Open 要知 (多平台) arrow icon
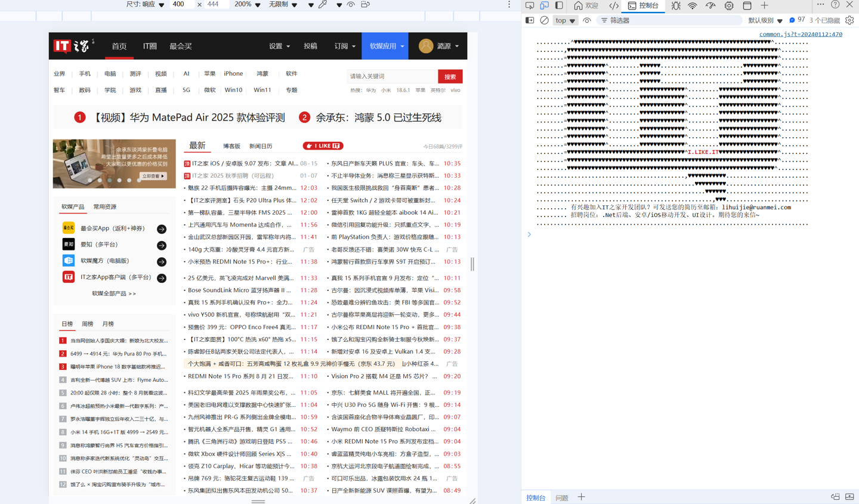This screenshot has width=859, height=504. click(x=162, y=245)
